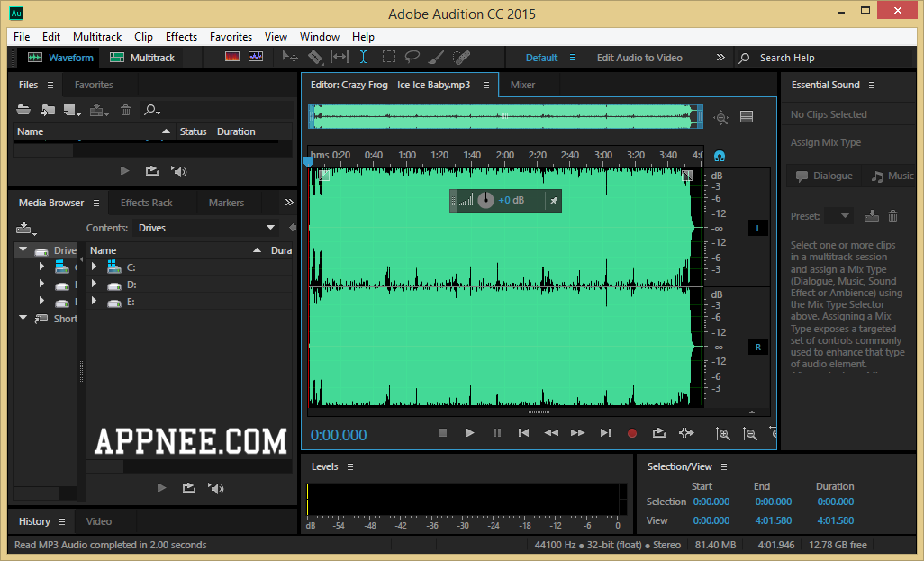Open the Files panel menu
The height and width of the screenshot is (561, 924).
[50, 85]
